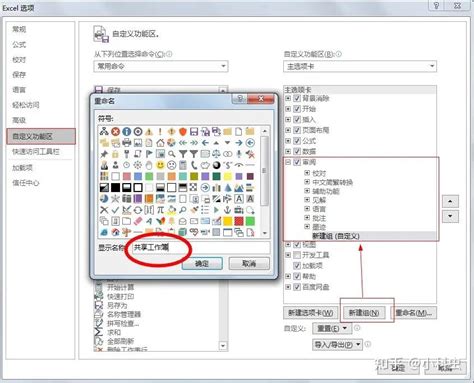The height and width of the screenshot is (383, 474).
Task: Expand the 中文简繁转换 group node
Action: click(307, 182)
